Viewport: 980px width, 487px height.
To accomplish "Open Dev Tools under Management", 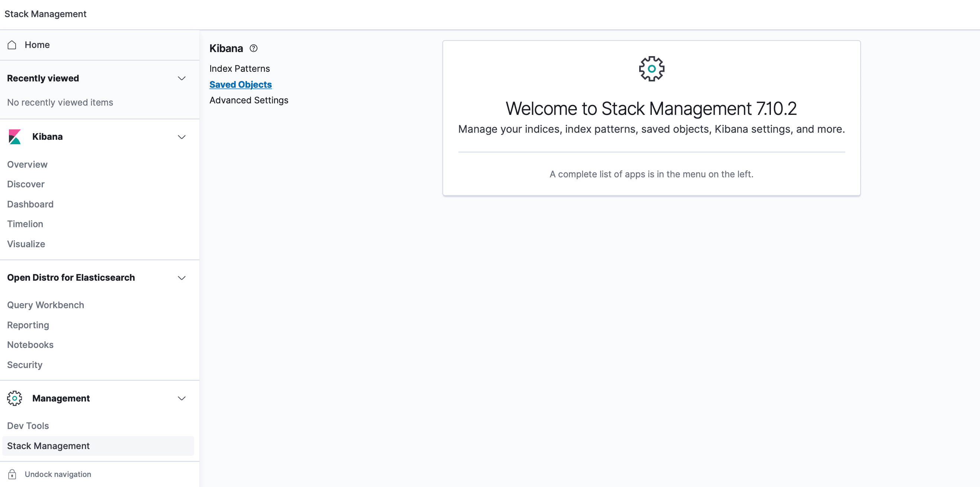I will click(x=28, y=425).
